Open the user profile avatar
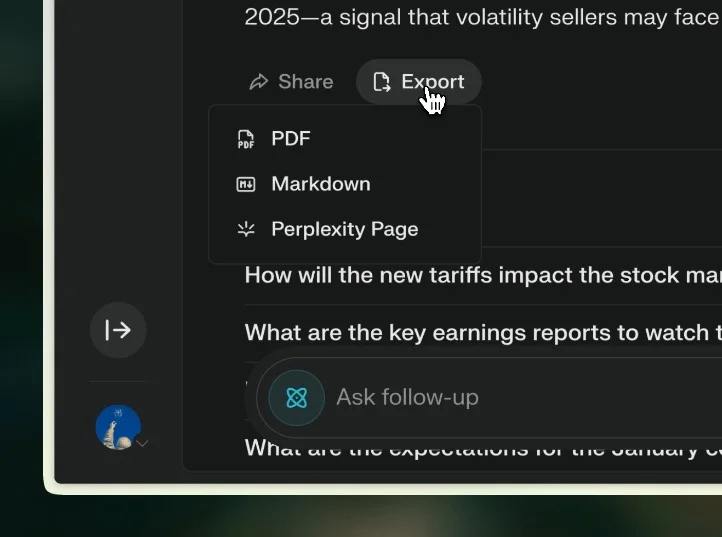This screenshot has height=537, width=722. [117, 427]
